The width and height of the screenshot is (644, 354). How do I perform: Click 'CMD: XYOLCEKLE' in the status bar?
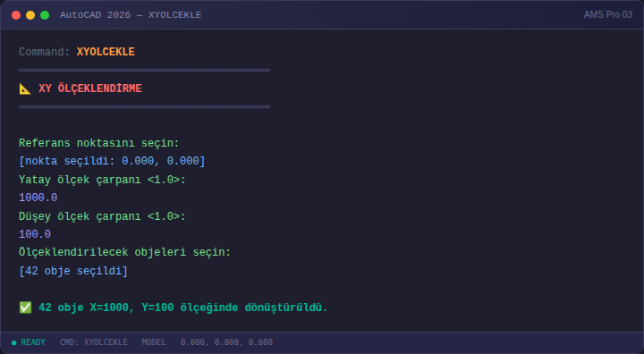[x=94, y=342]
